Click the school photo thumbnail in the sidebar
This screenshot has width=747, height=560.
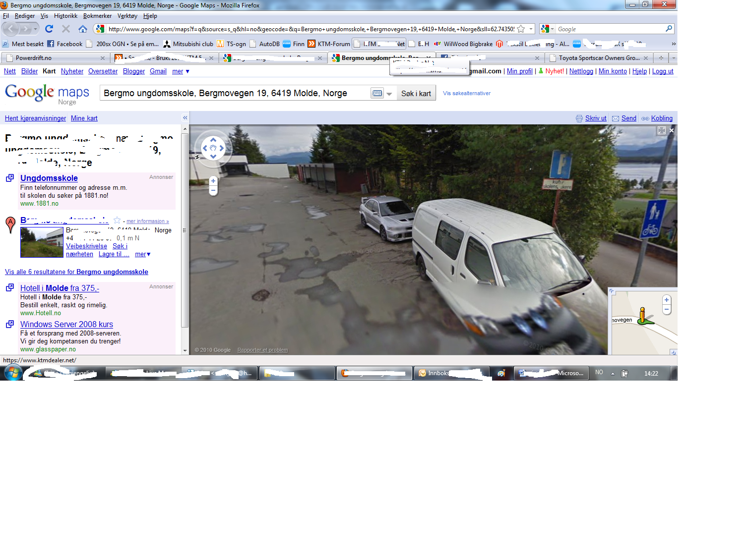[x=42, y=242]
